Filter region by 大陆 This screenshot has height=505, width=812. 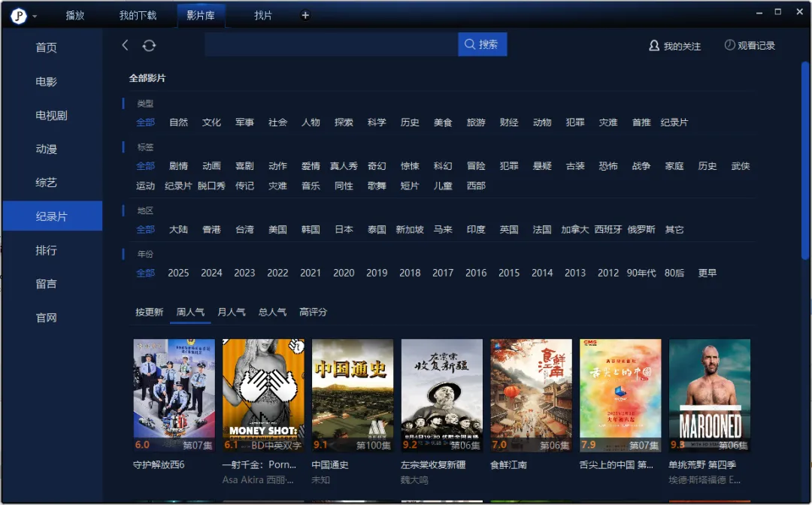[x=179, y=230]
